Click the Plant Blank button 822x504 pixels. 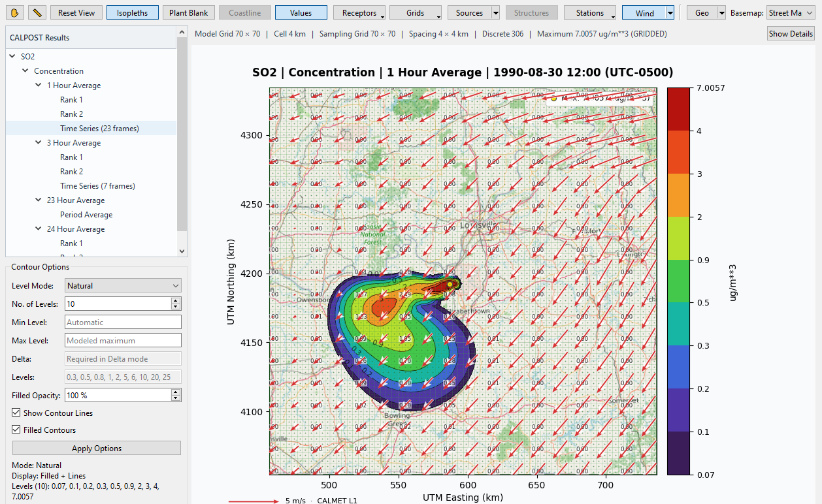point(189,12)
